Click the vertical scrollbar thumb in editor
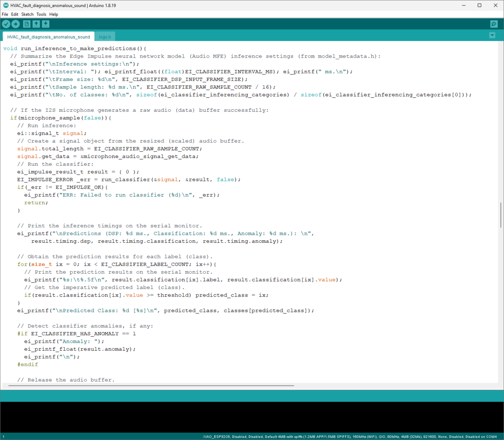 tap(500, 215)
